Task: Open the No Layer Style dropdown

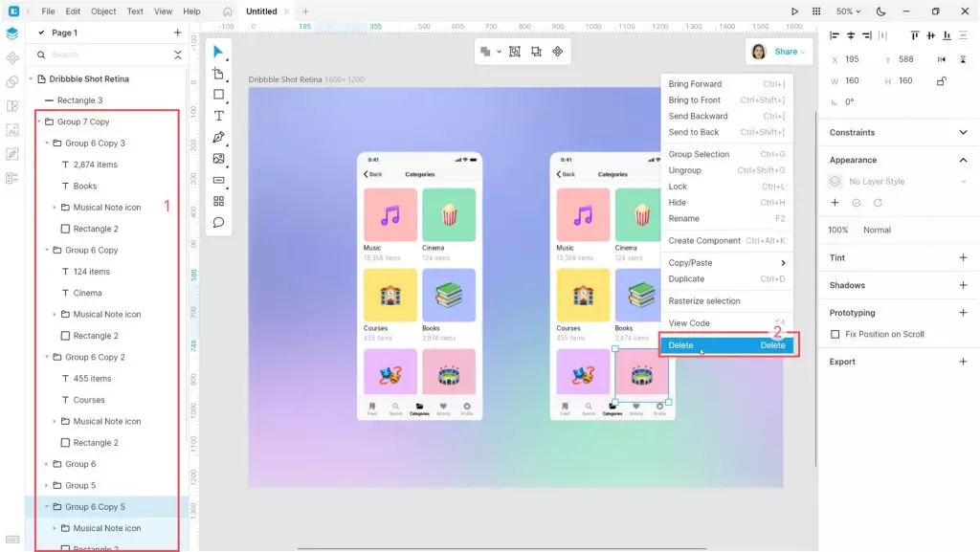Action: 898,182
